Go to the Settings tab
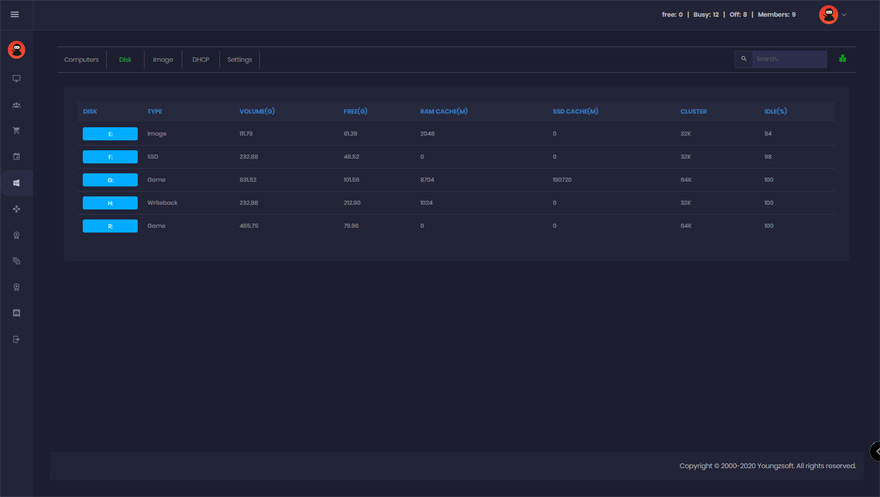The image size is (880, 497). pos(239,60)
